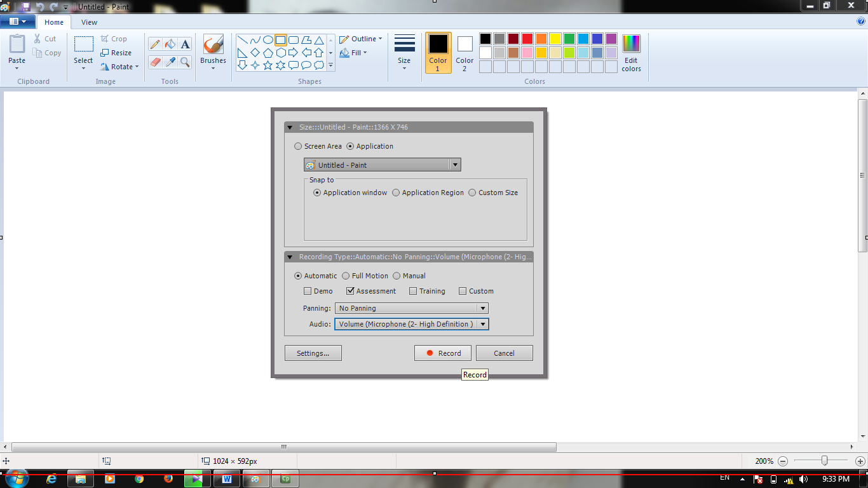Select the Pencil tool
The image size is (868, 488).
pyautogui.click(x=154, y=44)
